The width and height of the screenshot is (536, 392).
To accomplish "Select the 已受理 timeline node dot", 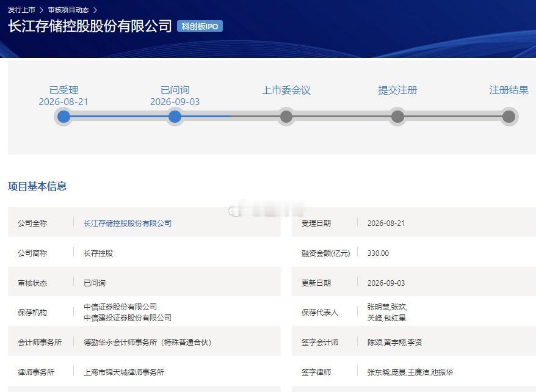I will coord(63,117).
